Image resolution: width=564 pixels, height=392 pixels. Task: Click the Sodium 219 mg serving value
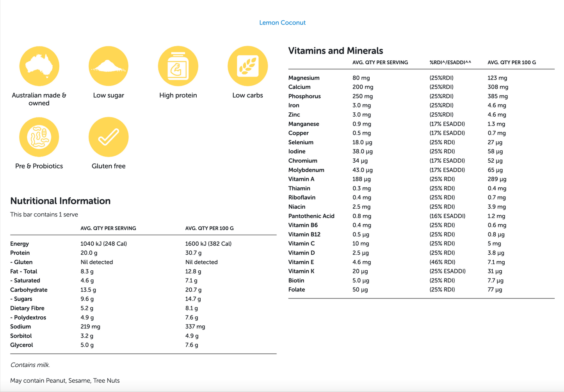[90, 326]
